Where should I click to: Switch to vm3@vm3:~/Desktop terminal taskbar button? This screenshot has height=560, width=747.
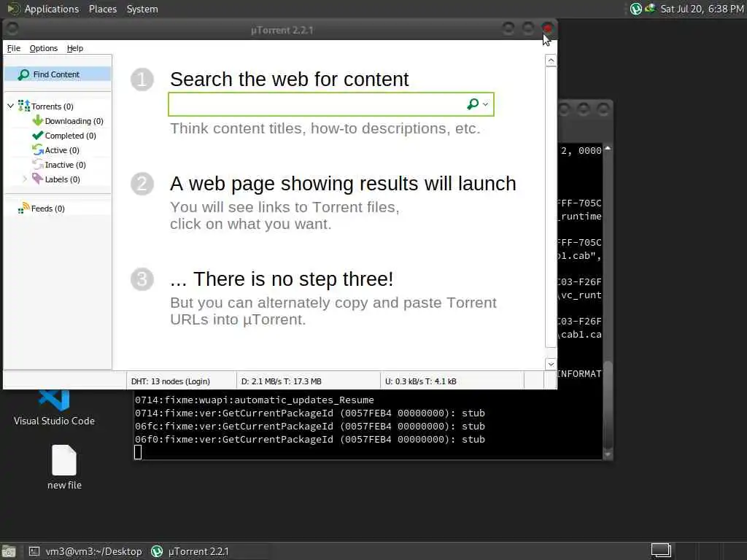pyautogui.click(x=85, y=551)
